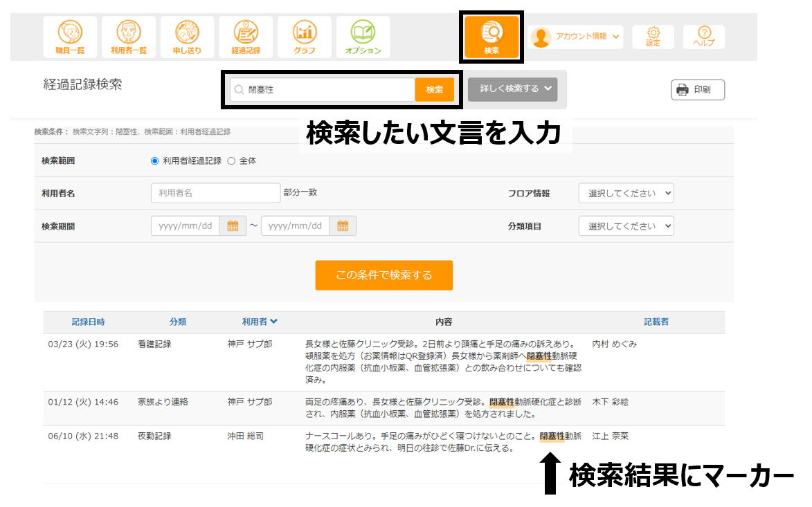The width and height of the screenshot is (812, 507).
Task: Open the 設定 settings icon
Action: click(653, 37)
